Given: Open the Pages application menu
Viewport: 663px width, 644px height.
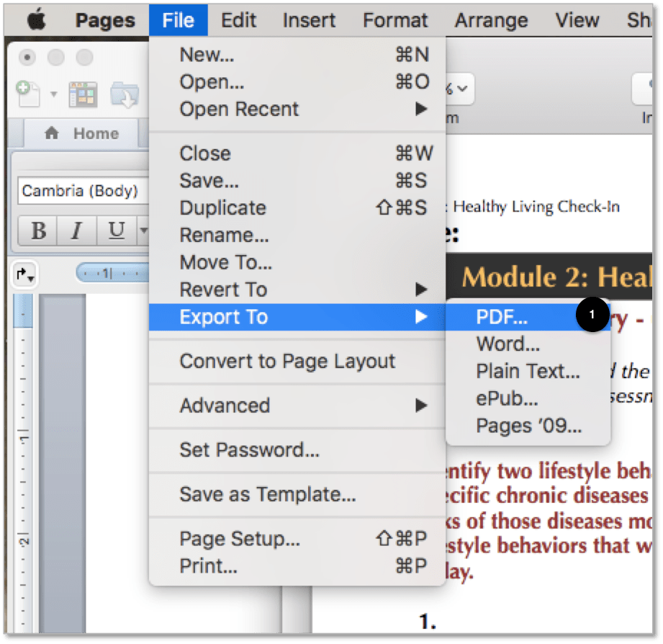Looking at the screenshot, I should pyautogui.click(x=105, y=20).
